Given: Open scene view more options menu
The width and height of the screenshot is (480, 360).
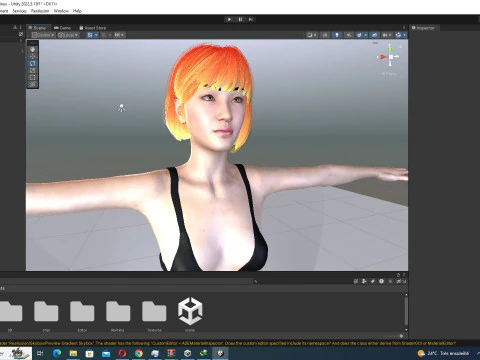Looking at the screenshot, I should coord(404,28).
